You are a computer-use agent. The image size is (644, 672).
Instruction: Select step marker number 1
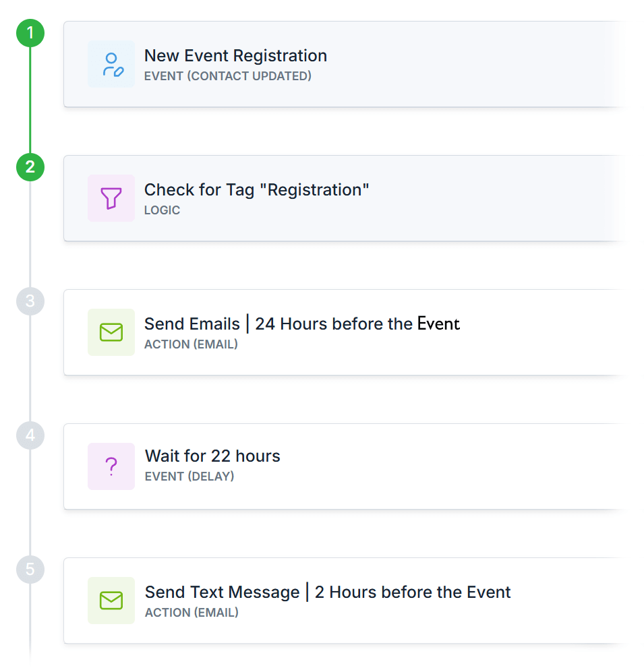[x=30, y=33]
